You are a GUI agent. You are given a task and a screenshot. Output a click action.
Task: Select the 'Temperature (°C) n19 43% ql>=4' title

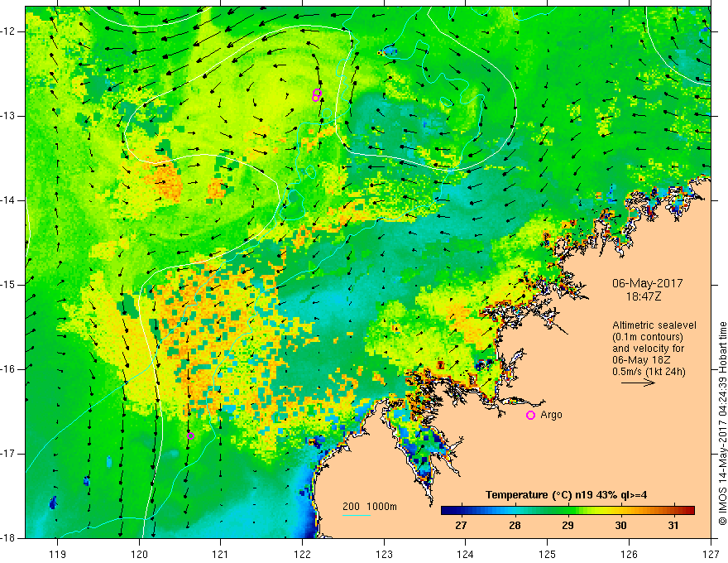coord(567,495)
